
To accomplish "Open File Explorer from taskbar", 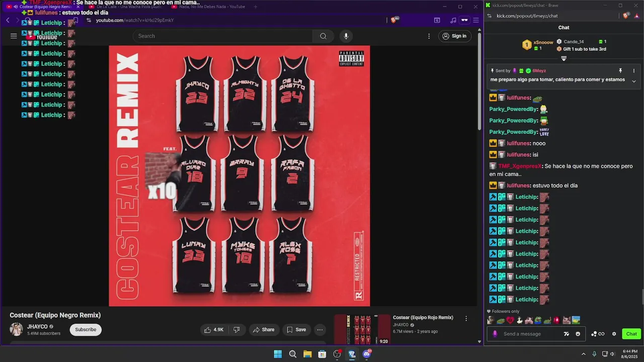I will 307,354.
